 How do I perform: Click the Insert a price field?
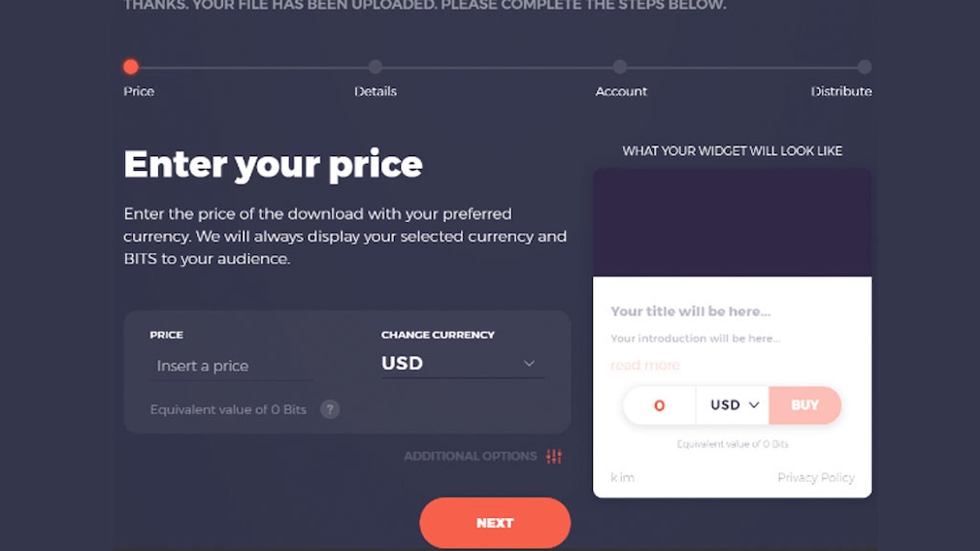click(x=231, y=366)
